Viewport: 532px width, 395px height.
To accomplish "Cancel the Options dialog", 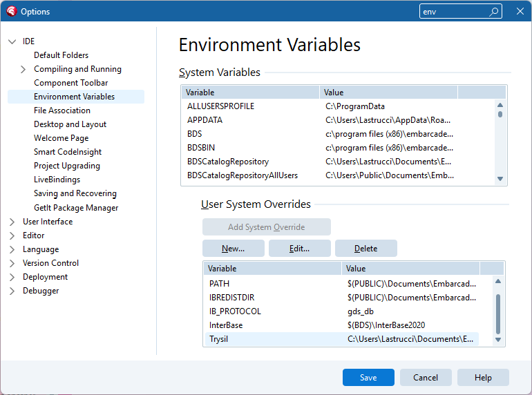I will coord(426,377).
